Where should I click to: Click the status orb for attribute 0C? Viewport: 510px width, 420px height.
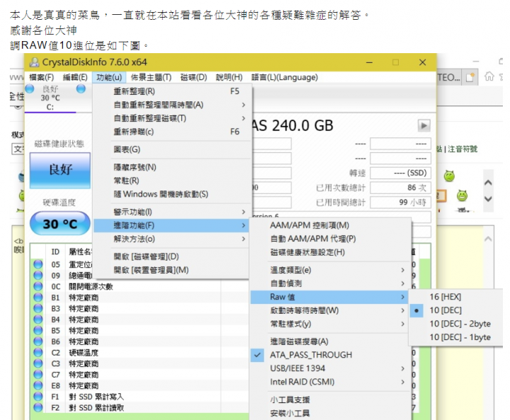pyautogui.click(x=38, y=286)
